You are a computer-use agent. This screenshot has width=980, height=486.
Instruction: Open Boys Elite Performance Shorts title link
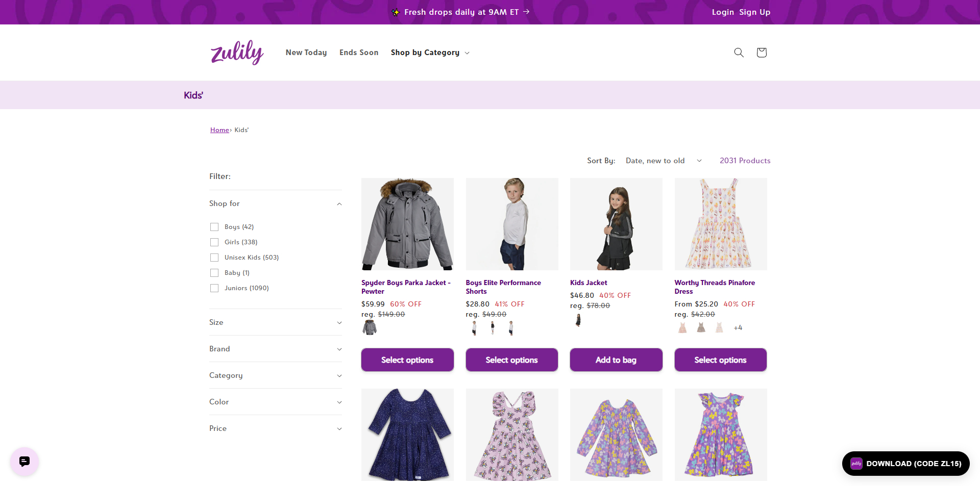pos(503,287)
